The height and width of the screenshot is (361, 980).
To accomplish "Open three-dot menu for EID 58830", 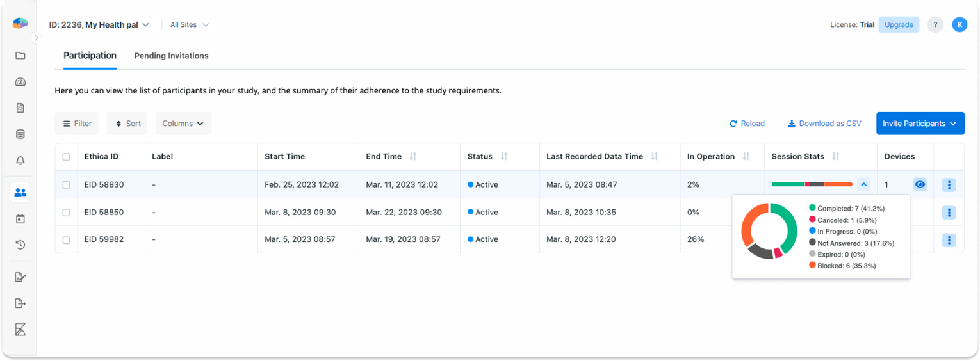I will [x=949, y=185].
